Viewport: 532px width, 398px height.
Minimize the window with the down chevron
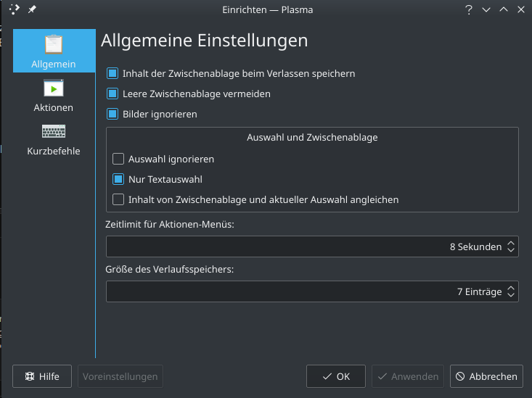486,10
